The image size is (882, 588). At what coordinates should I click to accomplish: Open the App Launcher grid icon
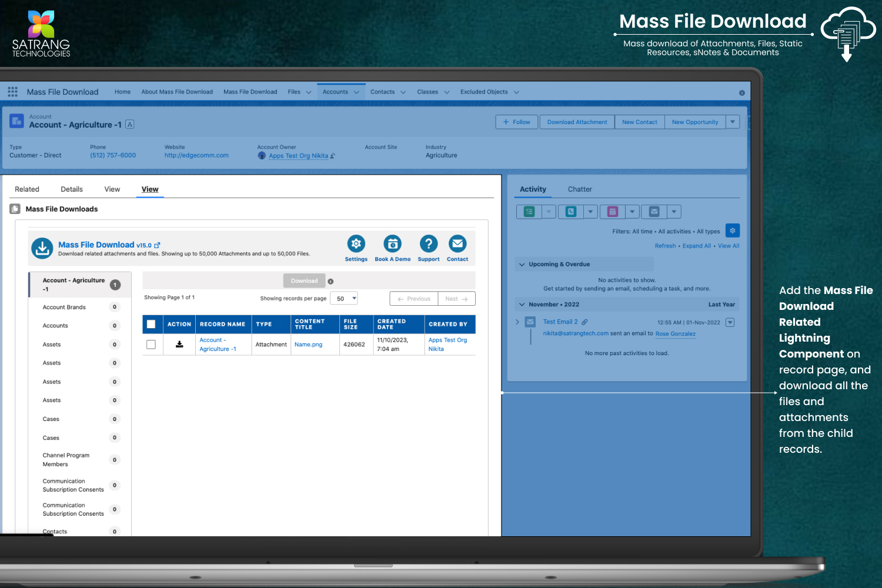(12, 92)
